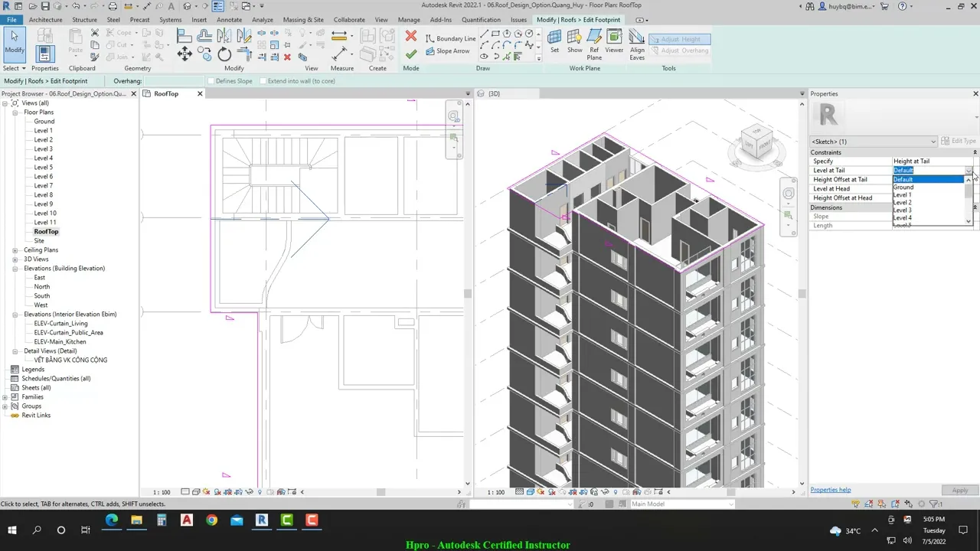Expand the 3D Views tree node
This screenshot has width=980, height=551.
point(15,259)
